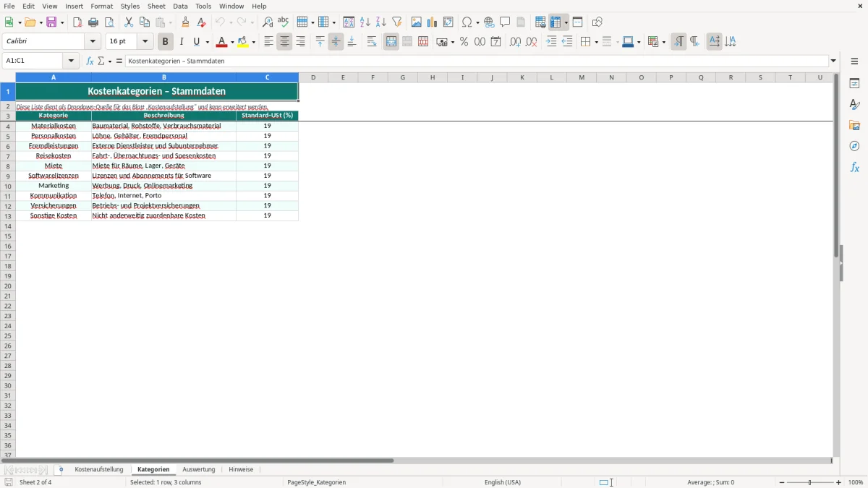
Task: Toggle Italic formatting
Action: point(182,42)
